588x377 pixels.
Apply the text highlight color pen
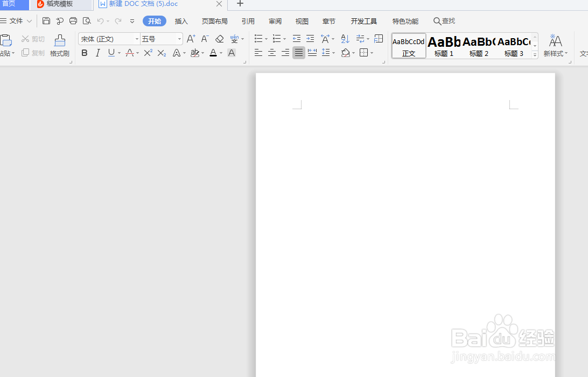point(194,53)
